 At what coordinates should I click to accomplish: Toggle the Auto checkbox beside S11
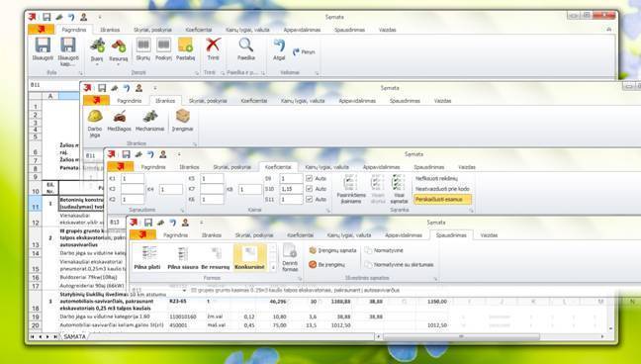pos(309,199)
